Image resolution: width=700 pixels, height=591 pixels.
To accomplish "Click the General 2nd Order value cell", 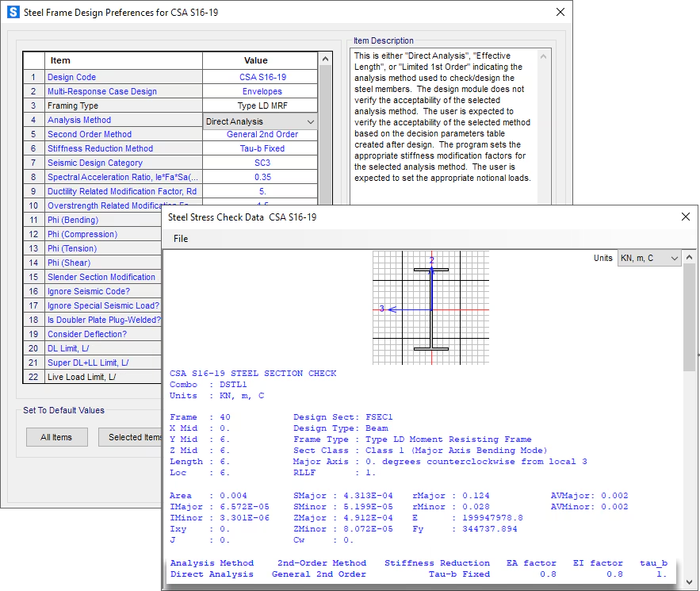I will pyautogui.click(x=262, y=134).
